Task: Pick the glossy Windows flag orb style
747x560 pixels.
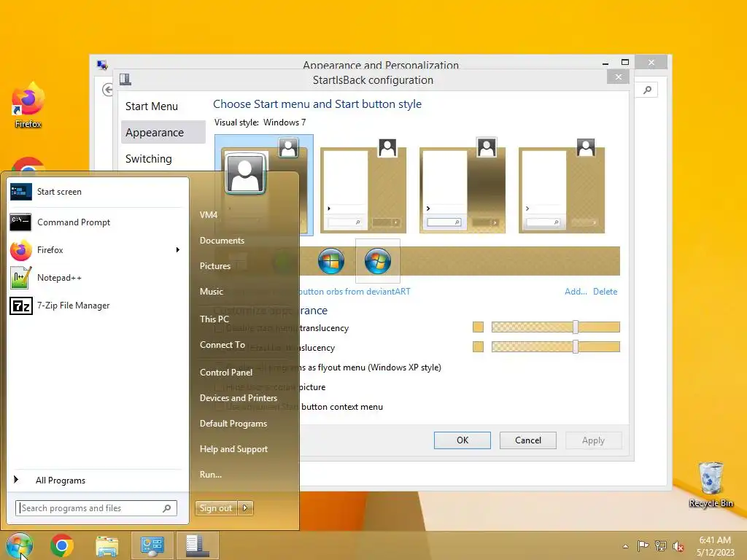Action: click(x=331, y=261)
